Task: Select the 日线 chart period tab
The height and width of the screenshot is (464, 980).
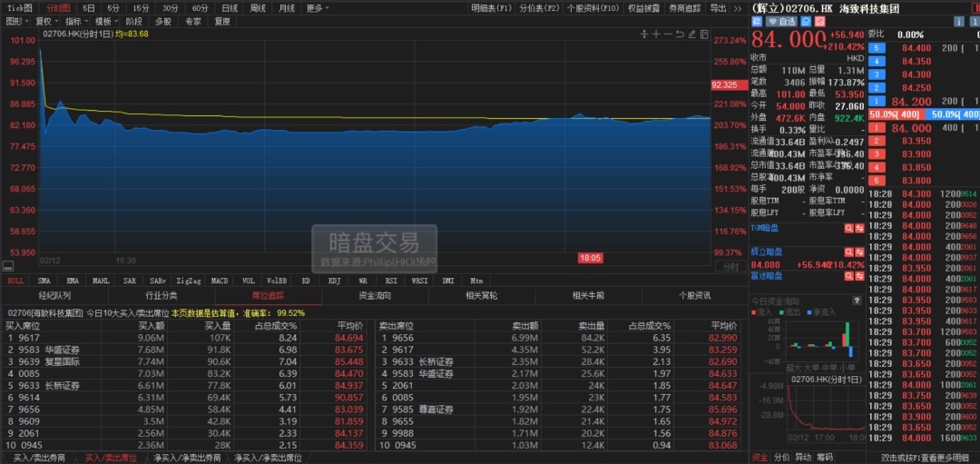Action: pyautogui.click(x=230, y=8)
